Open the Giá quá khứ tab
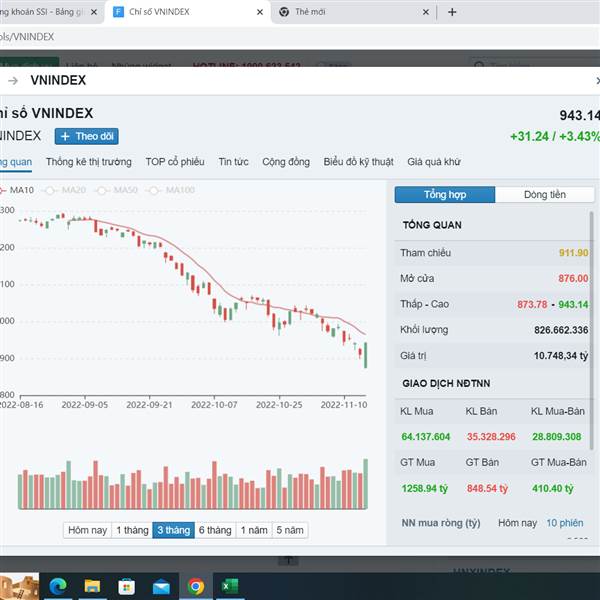This screenshot has height=600, width=600. (434, 162)
